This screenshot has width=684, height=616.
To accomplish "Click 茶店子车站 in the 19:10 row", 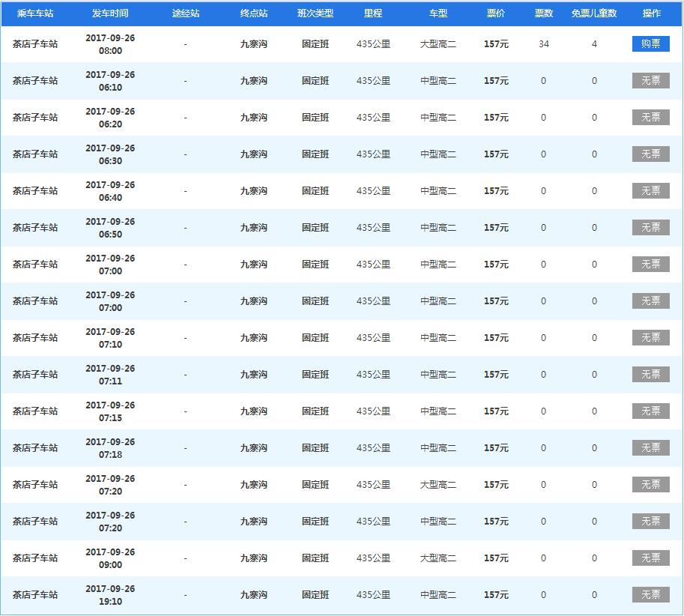I will tap(35, 594).
